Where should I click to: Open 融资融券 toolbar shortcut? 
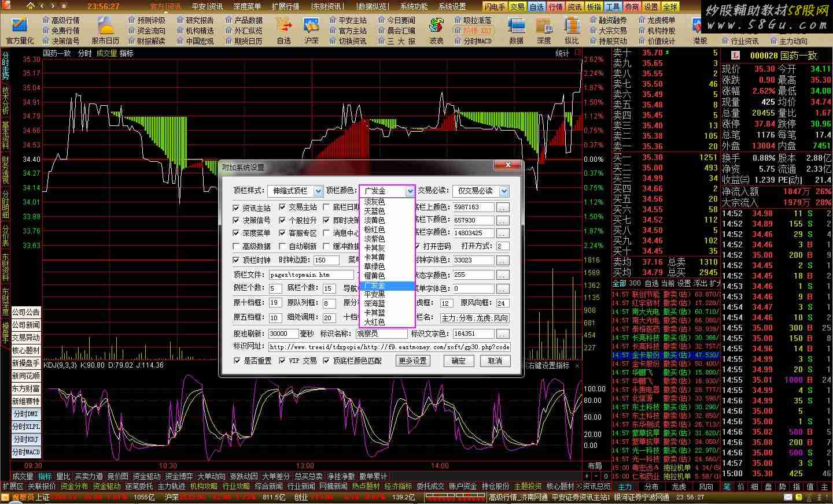pyautogui.click(x=607, y=20)
